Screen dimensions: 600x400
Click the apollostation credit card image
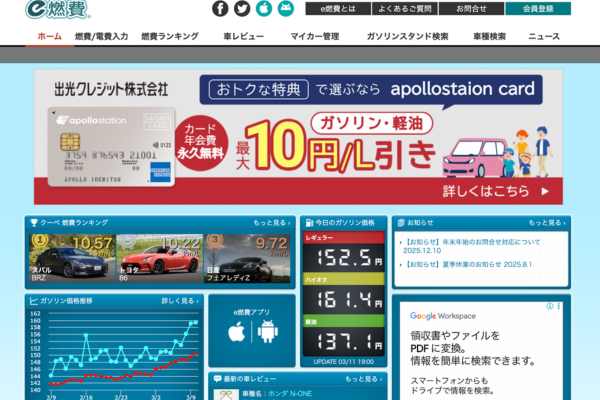point(111,147)
